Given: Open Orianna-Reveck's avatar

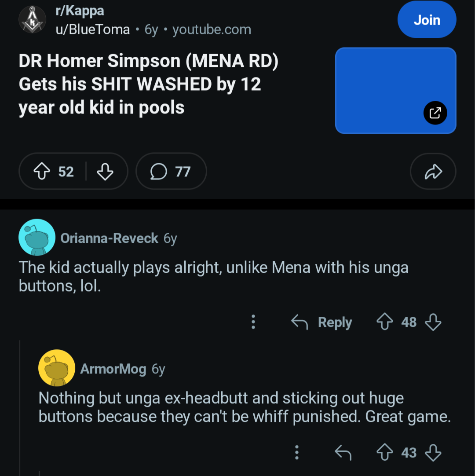Looking at the screenshot, I should point(37,237).
